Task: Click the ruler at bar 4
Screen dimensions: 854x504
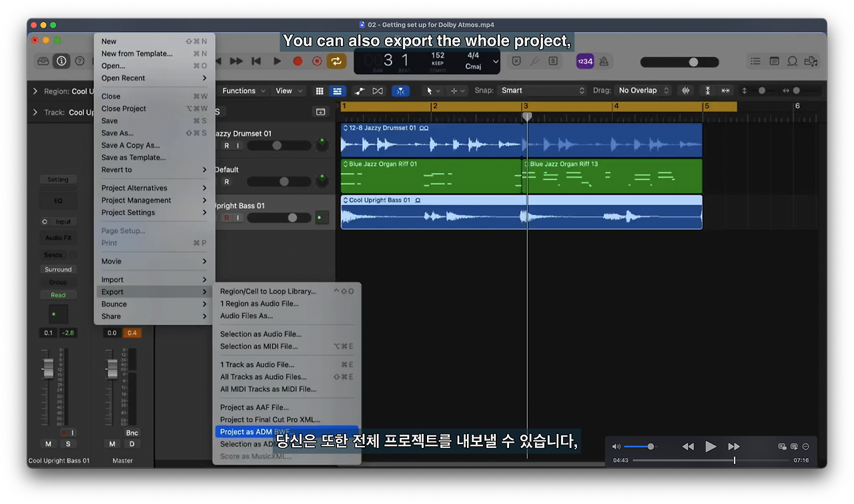Action: [x=616, y=106]
